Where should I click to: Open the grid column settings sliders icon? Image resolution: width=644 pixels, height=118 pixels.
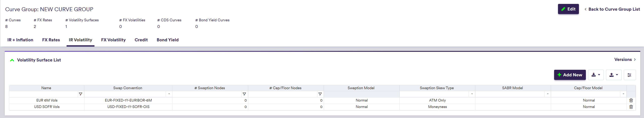pos(629,75)
